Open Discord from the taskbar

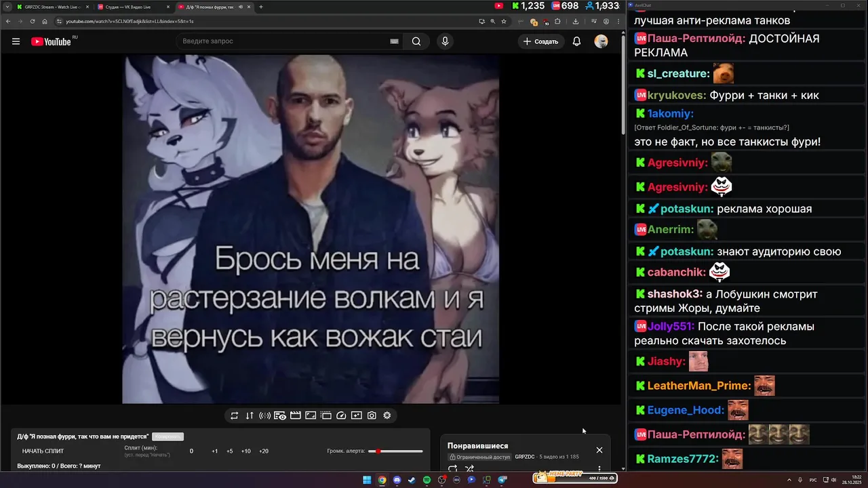397,480
